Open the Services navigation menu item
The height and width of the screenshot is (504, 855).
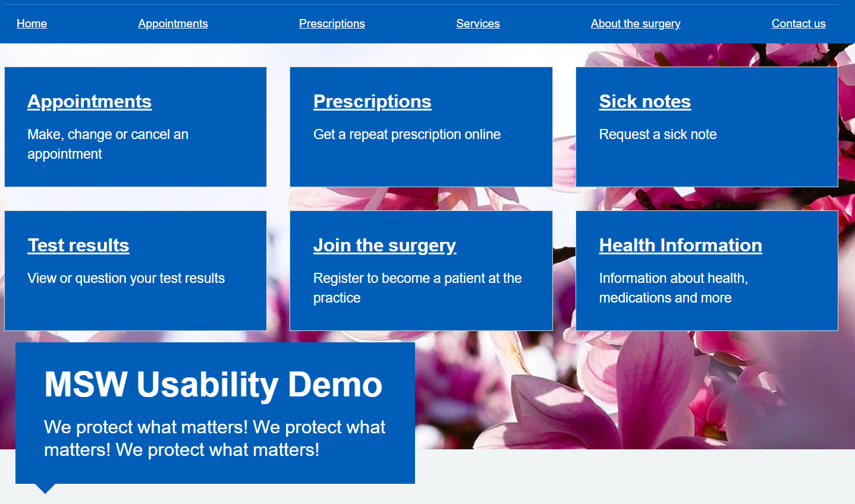[478, 24]
